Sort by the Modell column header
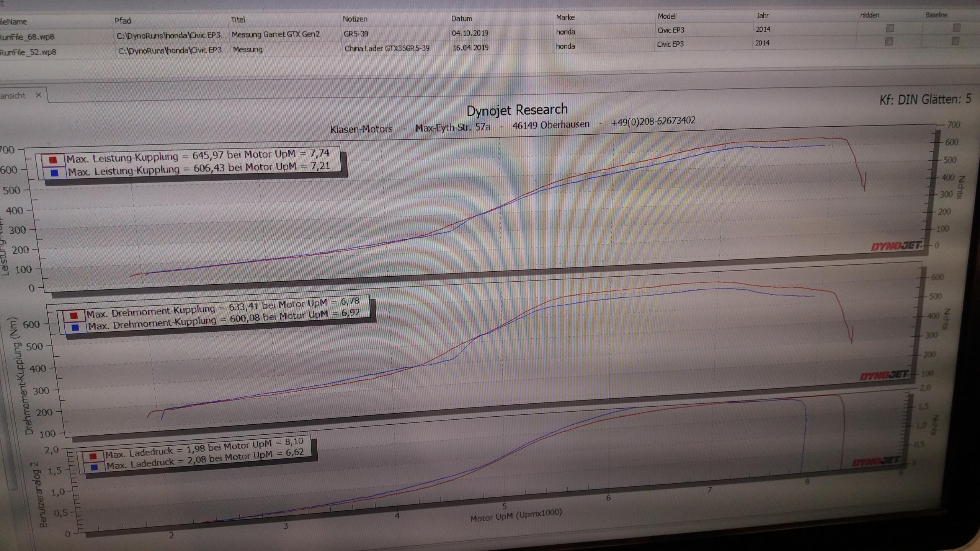980x551 pixels. (667, 16)
